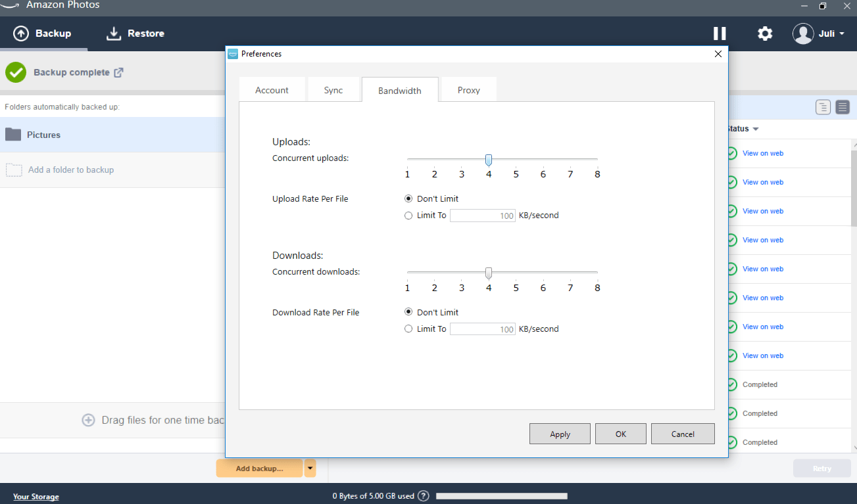This screenshot has height=504, width=857.
Task: Open the Proxy tab
Action: click(x=469, y=90)
